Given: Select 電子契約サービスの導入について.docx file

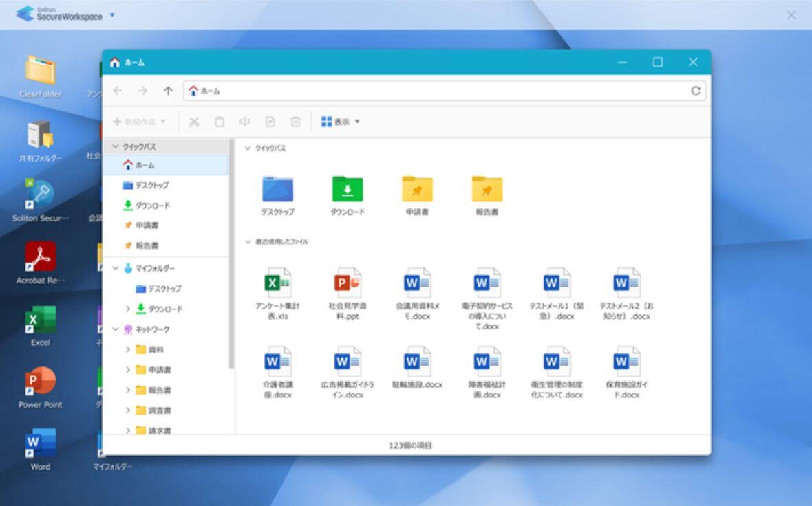Looking at the screenshot, I should (x=487, y=299).
